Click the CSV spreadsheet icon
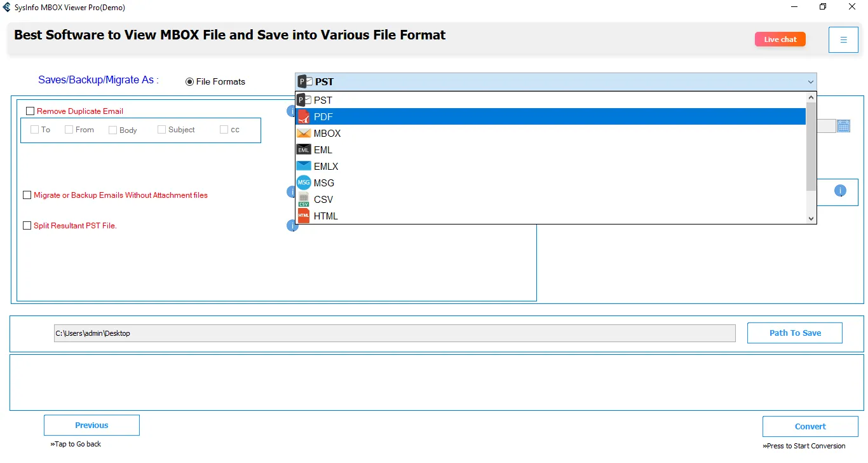The width and height of the screenshot is (868, 463). pyautogui.click(x=304, y=199)
